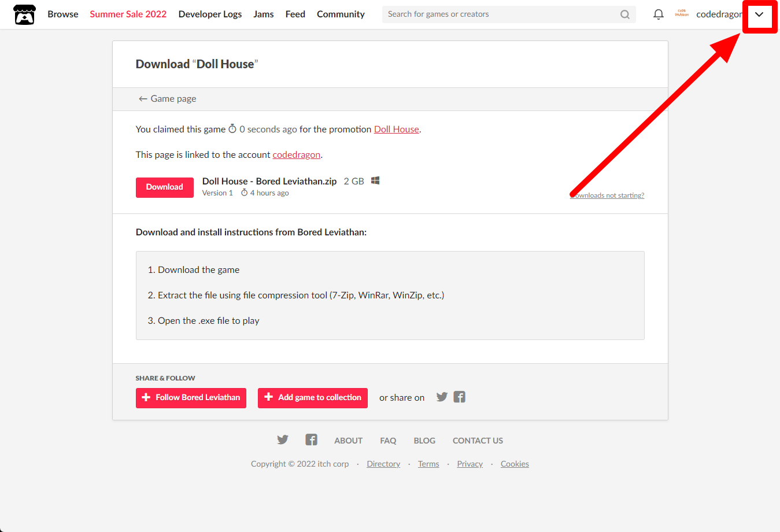Image resolution: width=780 pixels, height=532 pixels.
Task: Open Downloads not starting help link
Action: [607, 195]
